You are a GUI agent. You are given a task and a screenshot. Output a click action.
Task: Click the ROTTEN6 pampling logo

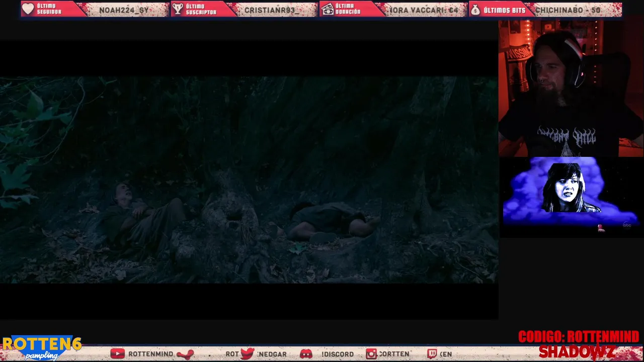pos(42,348)
